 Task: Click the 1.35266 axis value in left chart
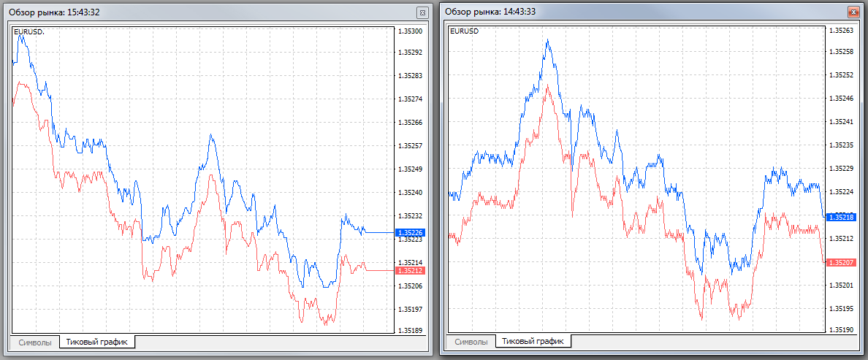(x=410, y=123)
